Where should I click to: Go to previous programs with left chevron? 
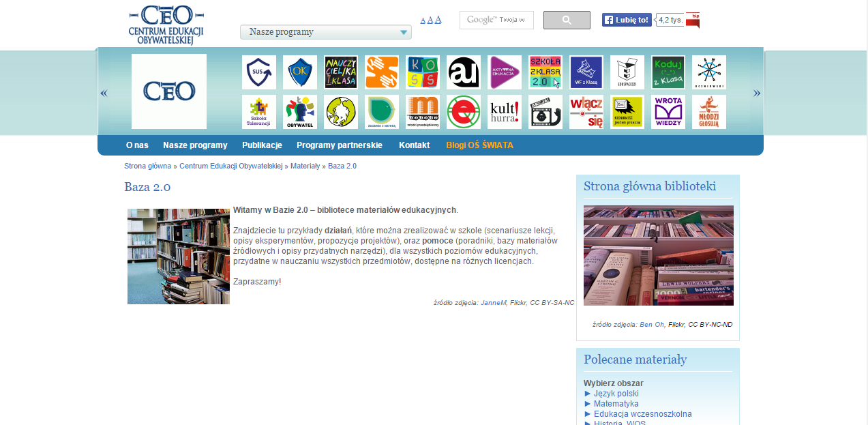click(104, 93)
